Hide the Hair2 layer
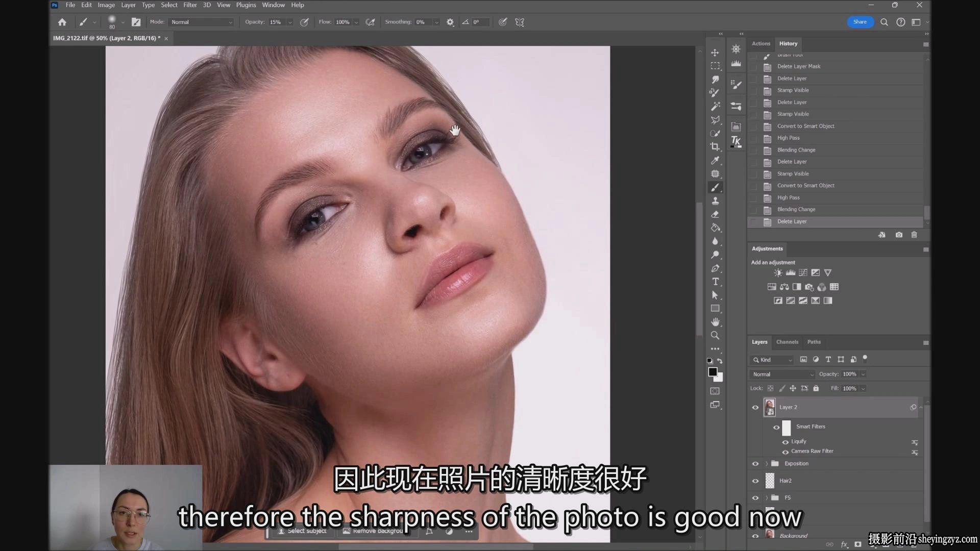The height and width of the screenshot is (551, 980). pos(755,481)
